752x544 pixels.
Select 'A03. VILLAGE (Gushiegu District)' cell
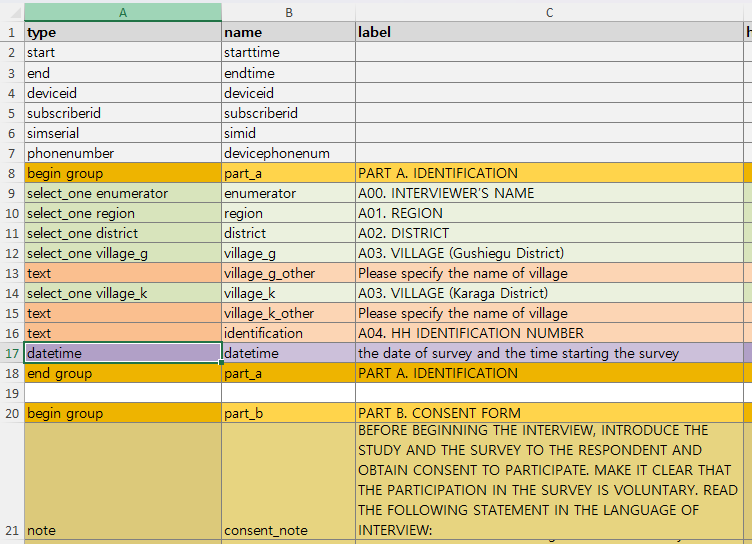coord(550,253)
